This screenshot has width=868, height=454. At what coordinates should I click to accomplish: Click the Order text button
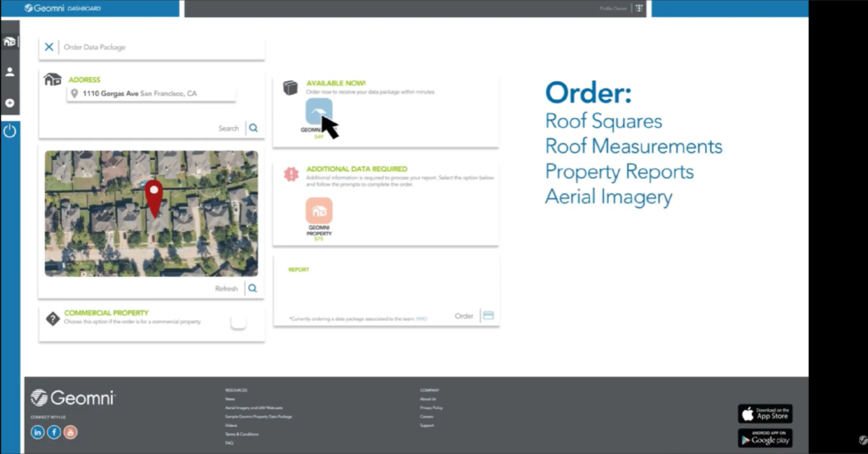(464, 316)
